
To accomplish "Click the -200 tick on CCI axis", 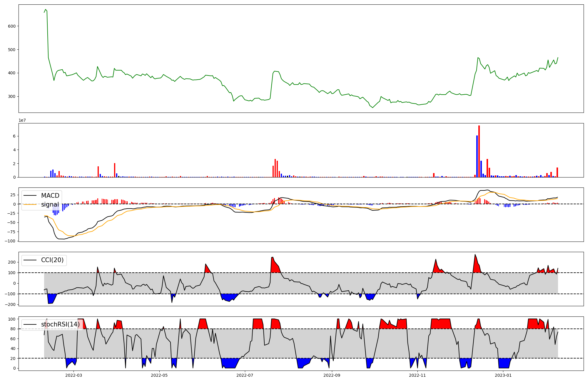I will (11, 305).
